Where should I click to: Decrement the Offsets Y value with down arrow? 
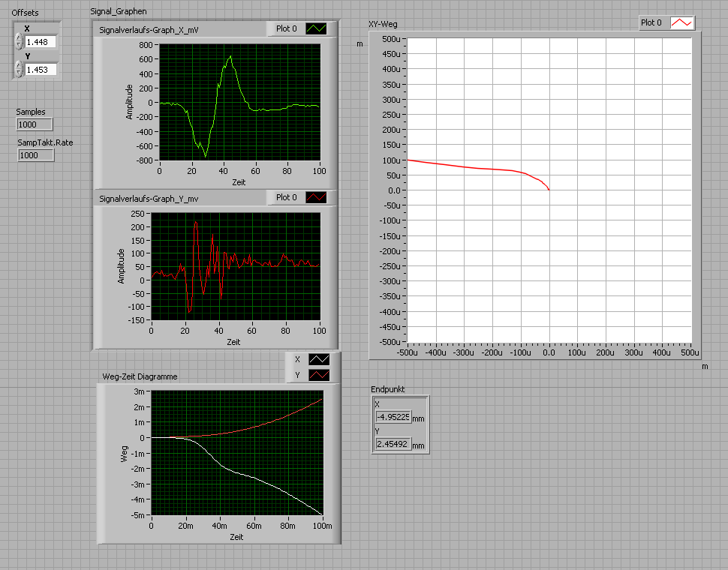point(19,73)
